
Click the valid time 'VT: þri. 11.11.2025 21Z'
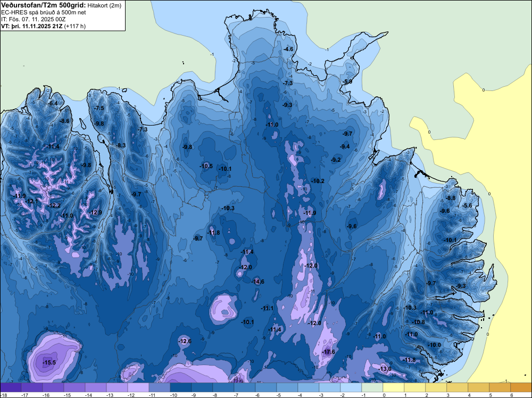click(x=32, y=26)
